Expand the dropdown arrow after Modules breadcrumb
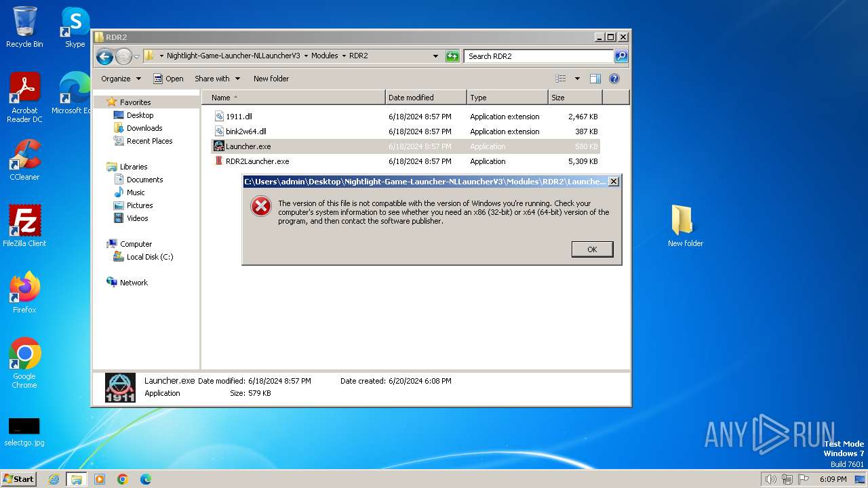This screenshot has width=868, height=488. click(x=344, y=56)
